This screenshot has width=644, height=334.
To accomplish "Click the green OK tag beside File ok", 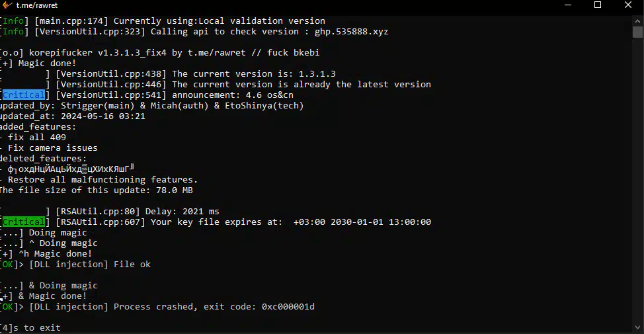I will click(8, 264).
